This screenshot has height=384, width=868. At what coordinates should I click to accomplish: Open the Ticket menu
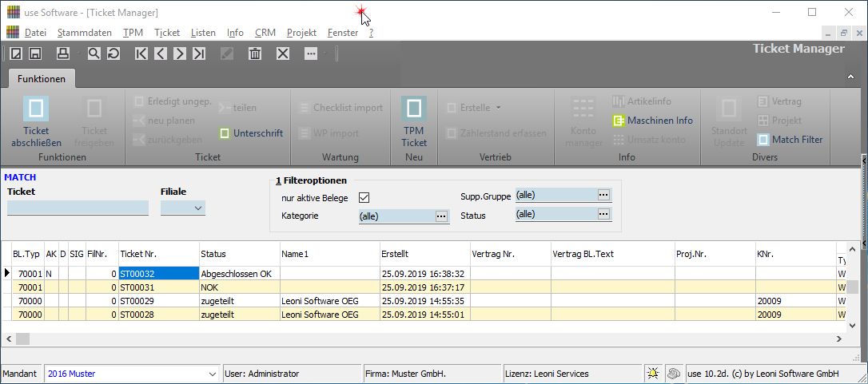[x=167, y=33]
